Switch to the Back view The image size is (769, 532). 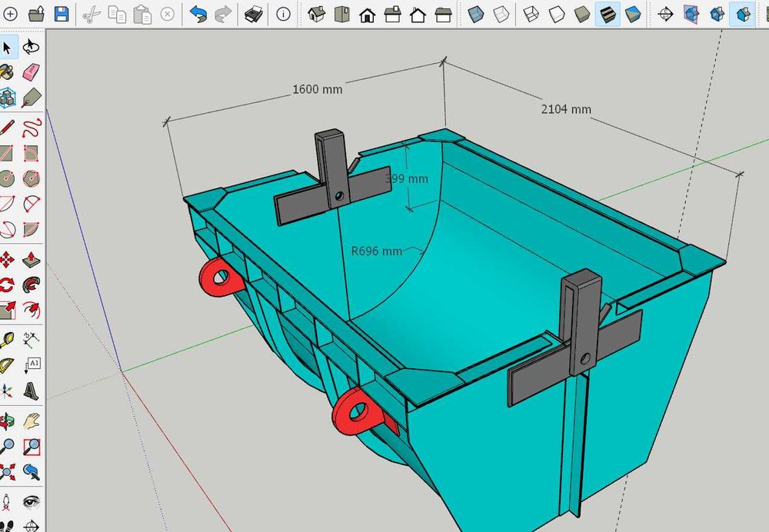click(418, 15)
